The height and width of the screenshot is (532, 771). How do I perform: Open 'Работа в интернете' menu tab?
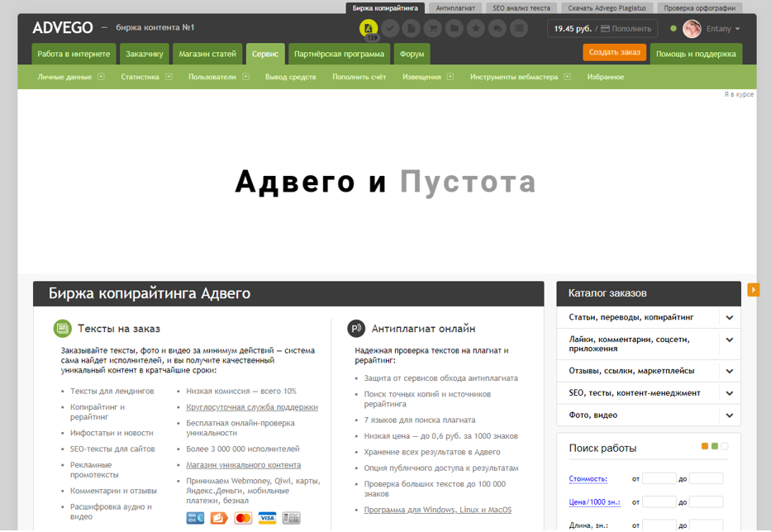[x=74, y=54]
